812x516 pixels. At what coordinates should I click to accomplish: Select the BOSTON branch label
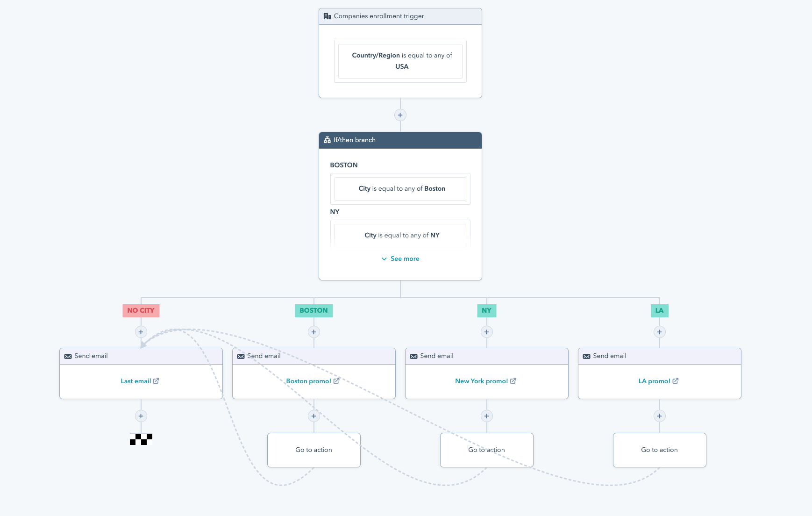tap(313, 310)
